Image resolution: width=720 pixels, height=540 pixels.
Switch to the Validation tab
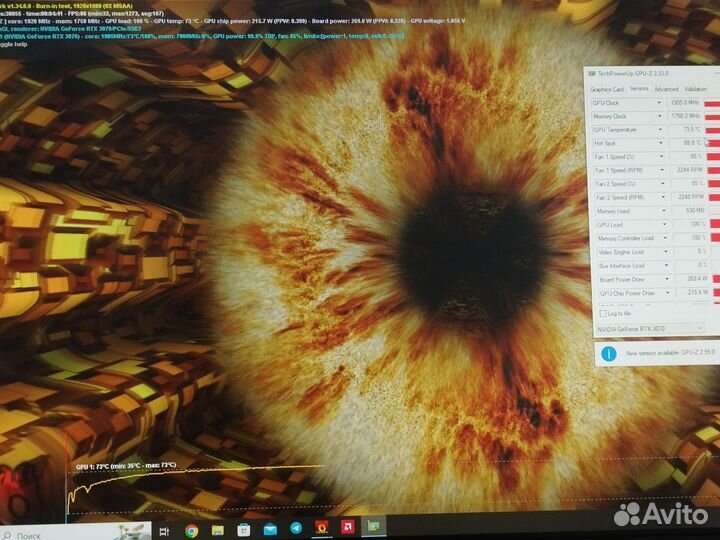click(695, 89)
